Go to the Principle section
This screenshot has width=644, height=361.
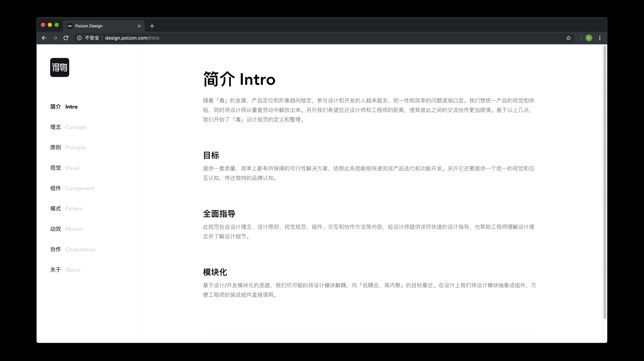[68, 147]
